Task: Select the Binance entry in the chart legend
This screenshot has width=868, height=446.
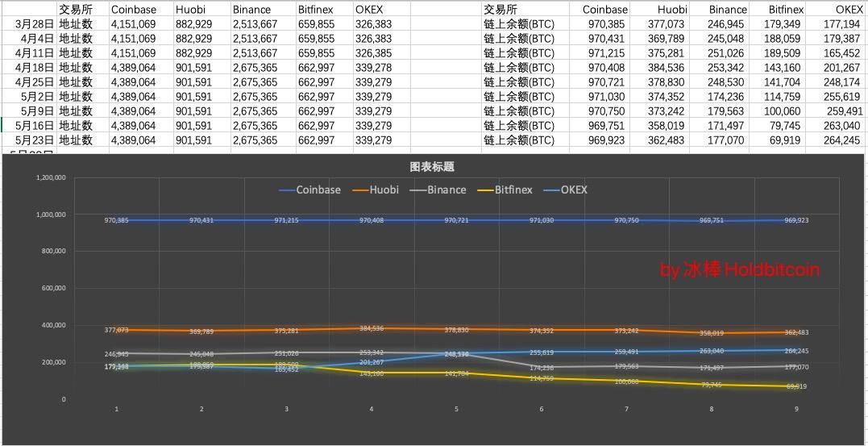Action: point(438,190)
